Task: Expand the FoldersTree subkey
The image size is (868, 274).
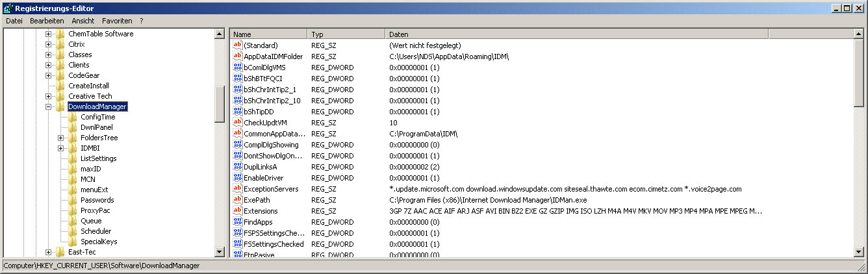Action: tap(61, 138)
